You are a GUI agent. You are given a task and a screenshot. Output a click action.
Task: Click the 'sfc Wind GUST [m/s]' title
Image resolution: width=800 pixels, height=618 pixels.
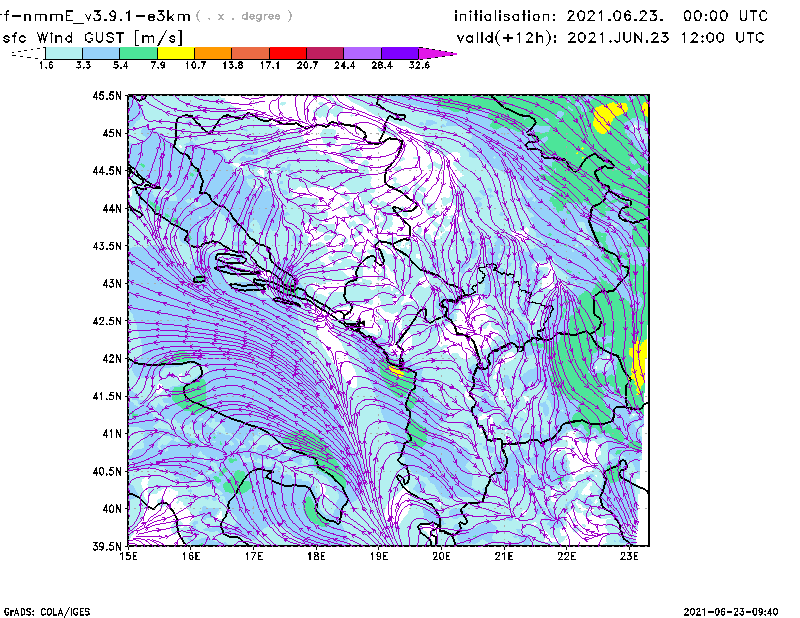92,38
